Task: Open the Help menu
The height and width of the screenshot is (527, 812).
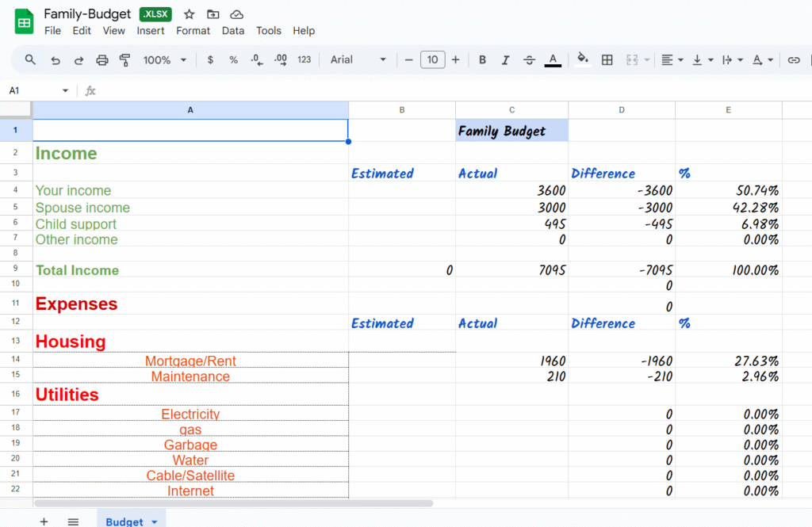Action: tap(304, 31)
